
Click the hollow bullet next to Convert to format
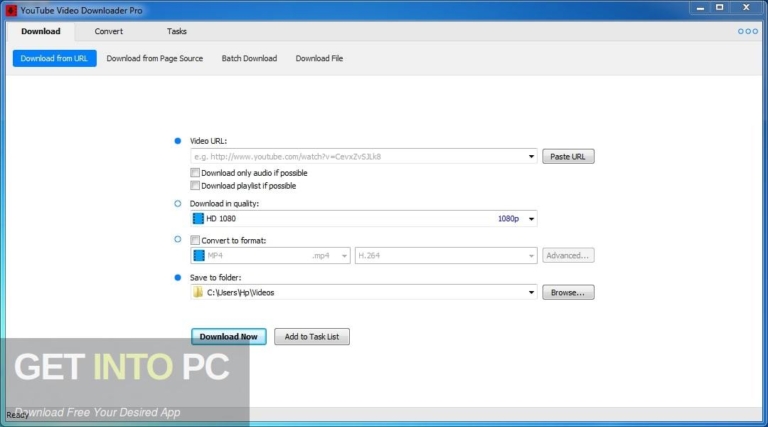[178, 239]
